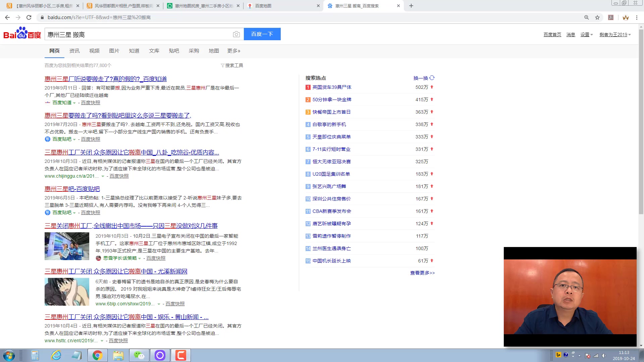Select the 文库 search category
This screenshot has height=362, width=644.
pos(154,51)
